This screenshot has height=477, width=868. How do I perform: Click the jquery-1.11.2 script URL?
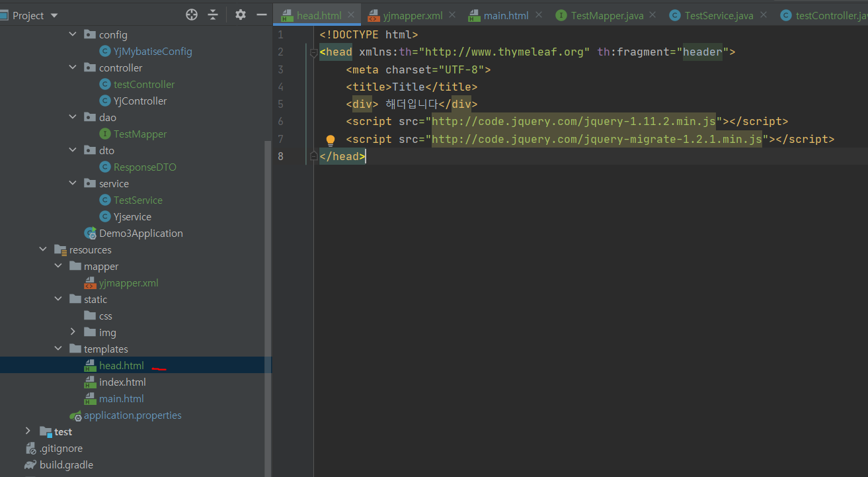point(574,122)
